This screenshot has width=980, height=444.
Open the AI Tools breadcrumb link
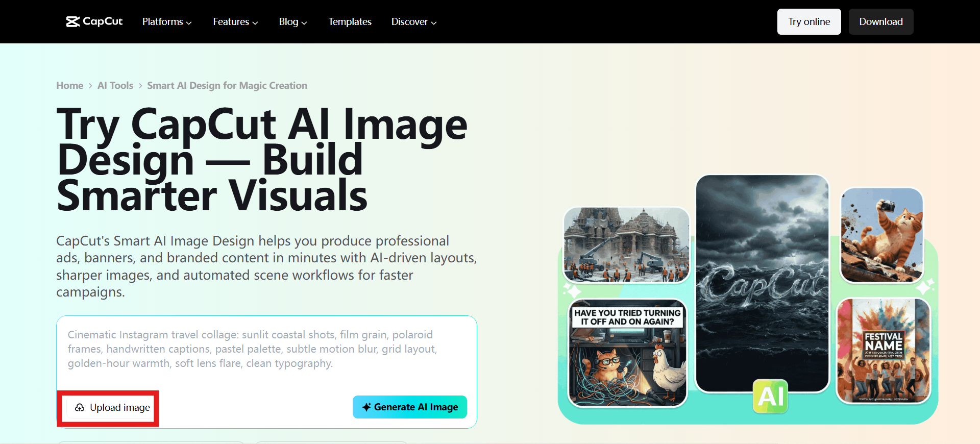115,85
